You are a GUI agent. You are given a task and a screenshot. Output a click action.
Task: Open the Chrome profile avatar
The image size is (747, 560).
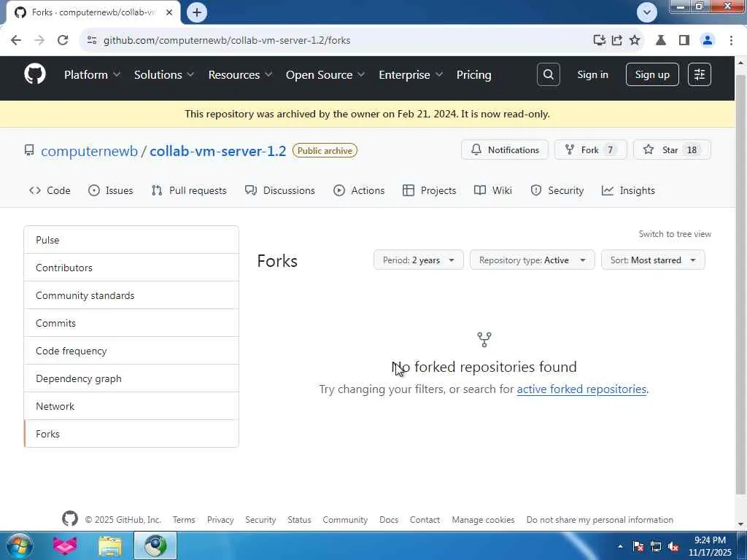coord(708,40)
